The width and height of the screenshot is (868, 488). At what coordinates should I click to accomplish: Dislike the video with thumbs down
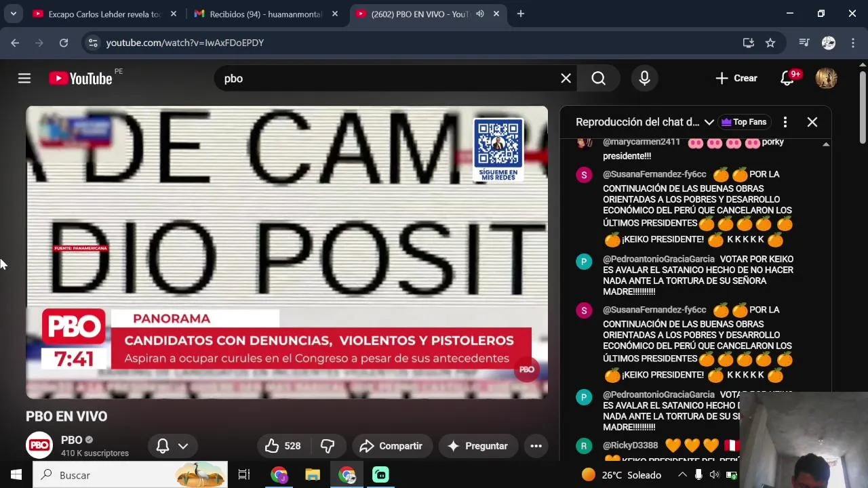click(328, 446)
